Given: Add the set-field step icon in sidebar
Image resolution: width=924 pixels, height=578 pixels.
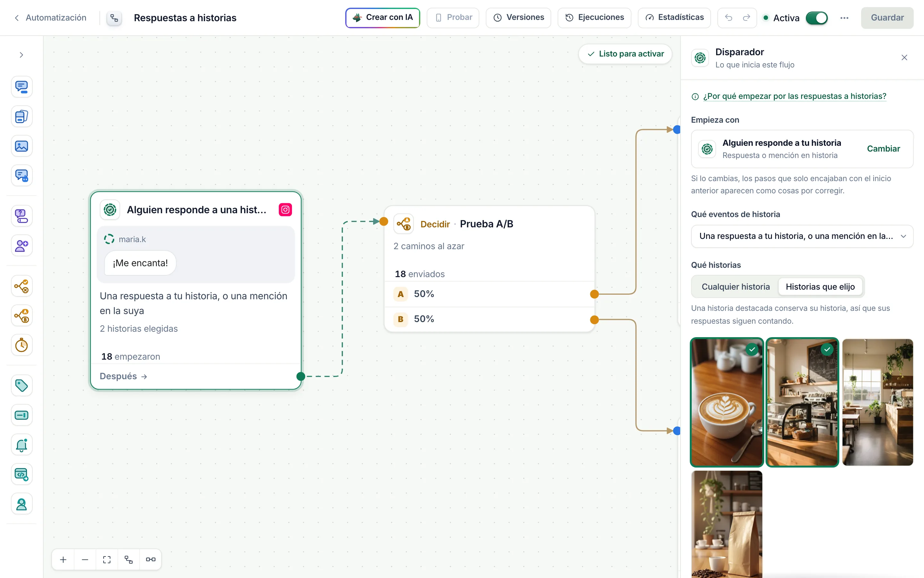Looking at the screenshot, I should coord(21,415).
